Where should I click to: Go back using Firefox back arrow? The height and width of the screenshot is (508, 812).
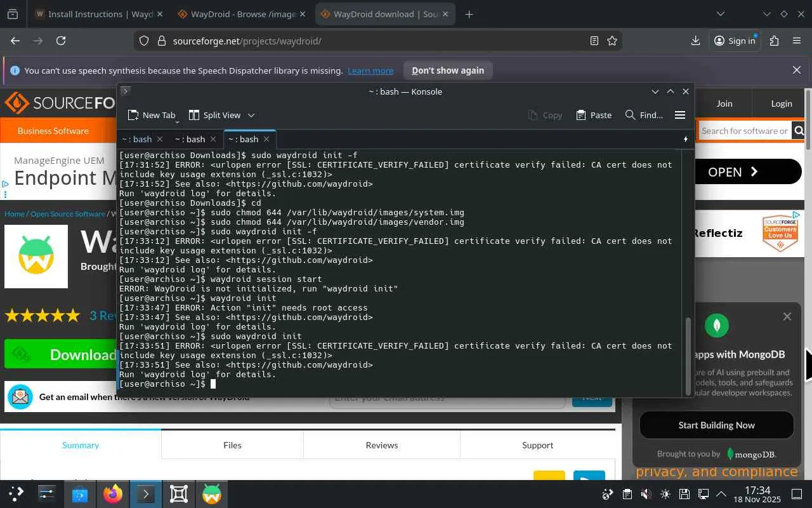tap(15, 41)
